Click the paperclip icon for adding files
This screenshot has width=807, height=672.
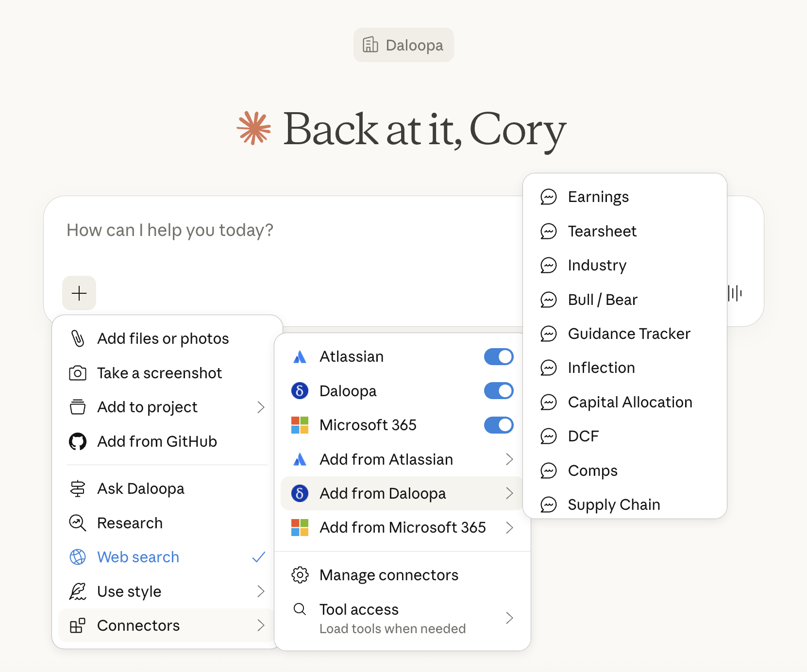tap(78, 338)
